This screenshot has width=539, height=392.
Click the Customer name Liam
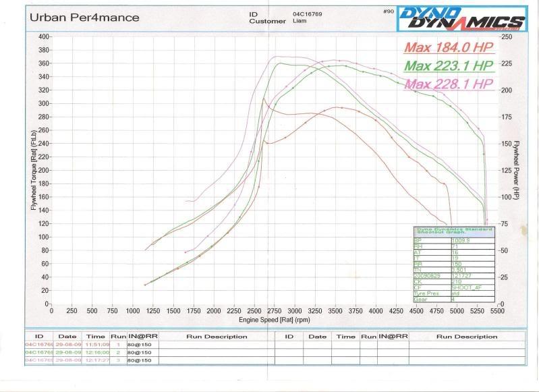point(300,21)
